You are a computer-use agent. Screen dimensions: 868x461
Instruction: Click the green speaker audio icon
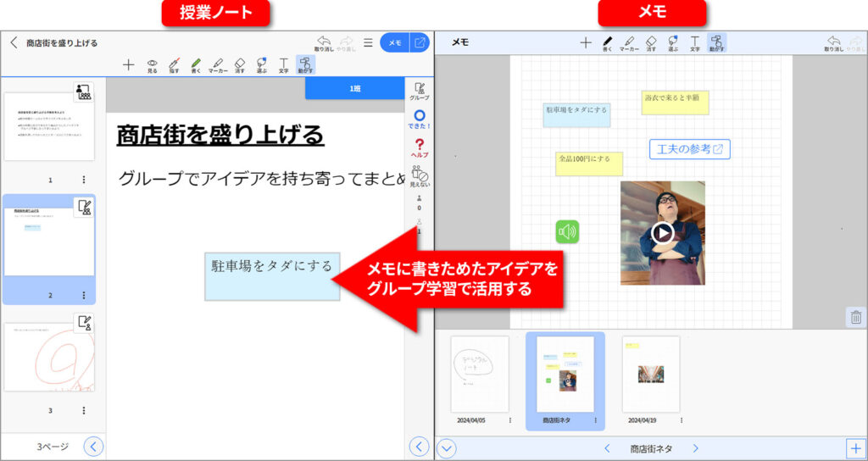coord(567,230)
